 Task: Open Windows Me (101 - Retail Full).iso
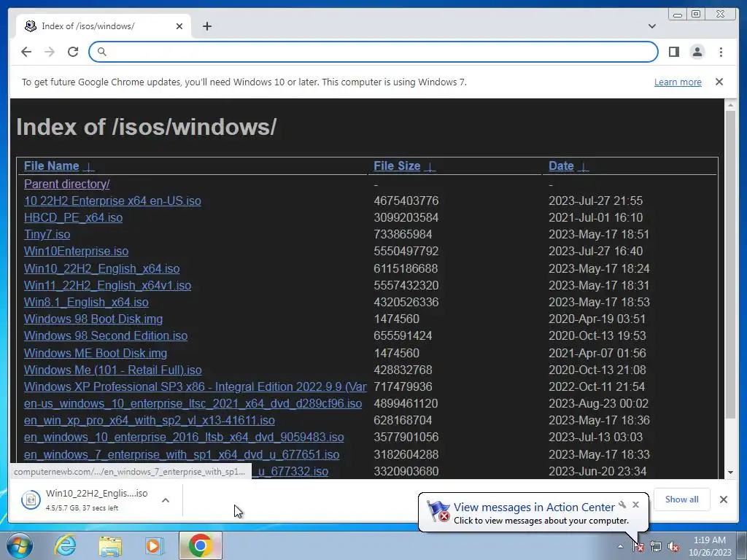pyautogui.click(x=113, y=370)
